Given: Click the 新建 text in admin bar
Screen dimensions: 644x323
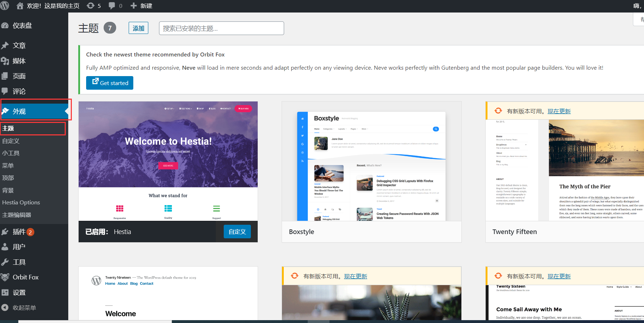Looking at the screenshot, I should [146, 6].
